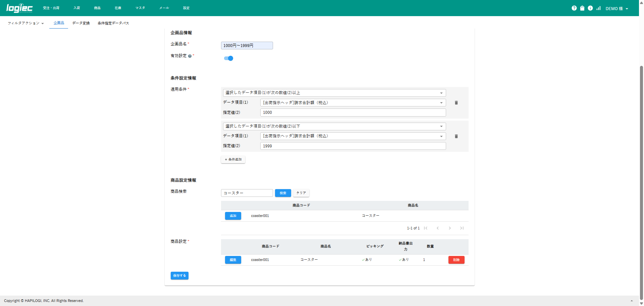Open the information icon in header

[x=590, y=8]
